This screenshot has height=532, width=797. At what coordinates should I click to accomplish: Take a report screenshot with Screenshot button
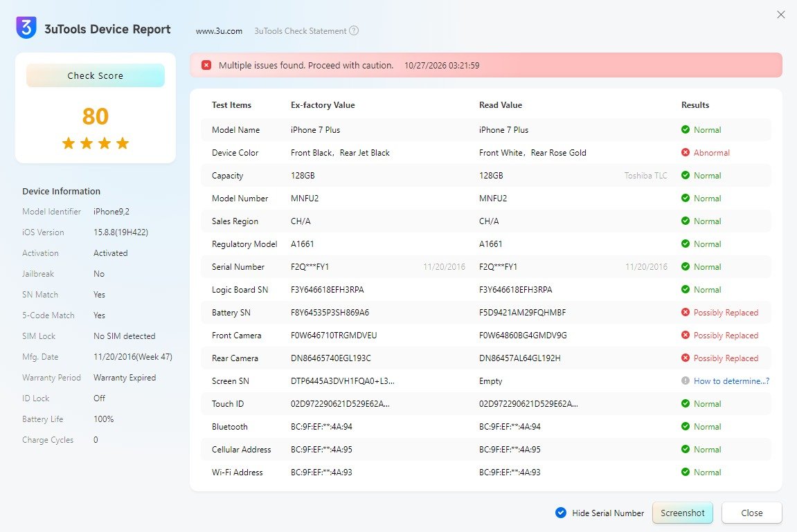point(683,513)
